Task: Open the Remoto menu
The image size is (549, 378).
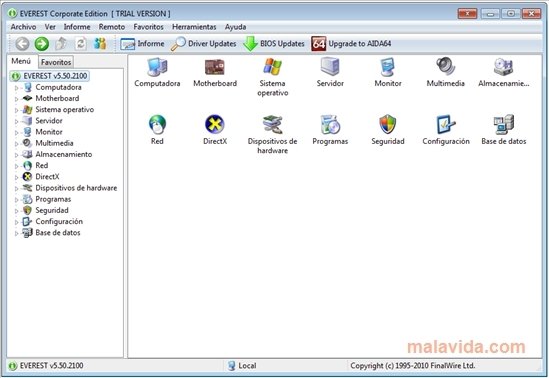Action: (112, 27)
